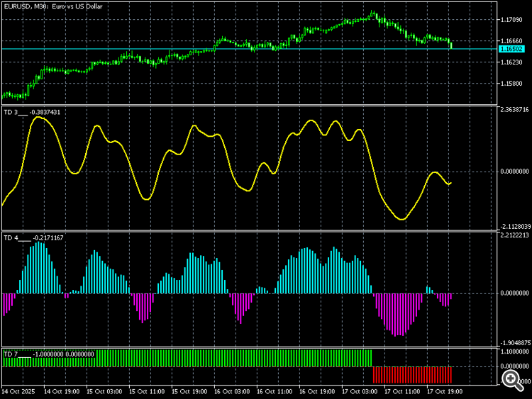Image resolution: width=532 pixels, height=399 pixels.
Task: Click the TD 3 indicator label
Action: click(x=32, y=112)
